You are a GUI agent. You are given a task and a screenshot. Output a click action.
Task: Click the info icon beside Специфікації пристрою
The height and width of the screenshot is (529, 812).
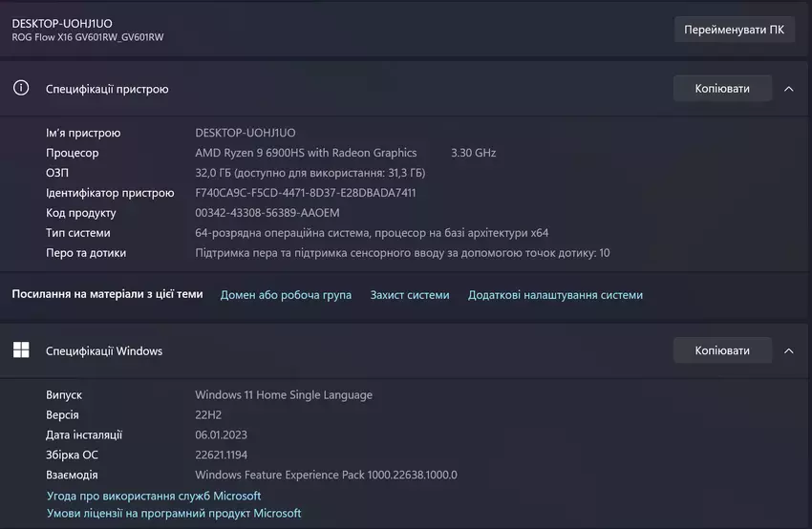(21, 88)
